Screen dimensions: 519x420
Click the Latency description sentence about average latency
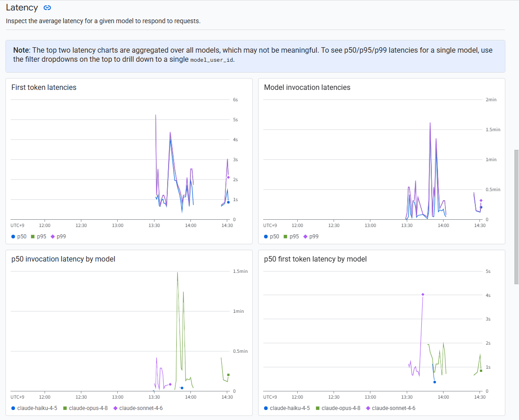coord(103,21)
